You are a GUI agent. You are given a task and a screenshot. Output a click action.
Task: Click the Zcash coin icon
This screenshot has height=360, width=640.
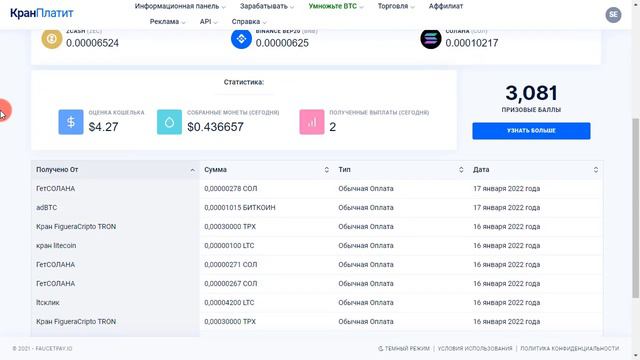(x=51, y=38)
